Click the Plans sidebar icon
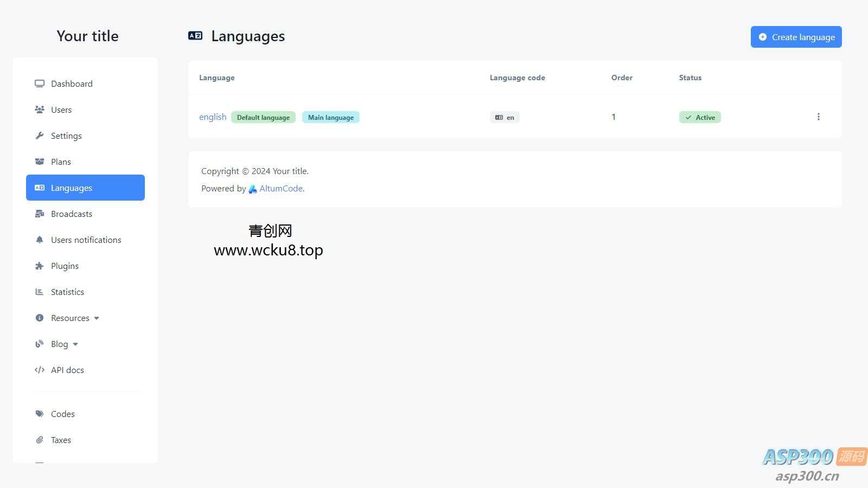This screenshot has width=868, height=488. tap(40, 162)
